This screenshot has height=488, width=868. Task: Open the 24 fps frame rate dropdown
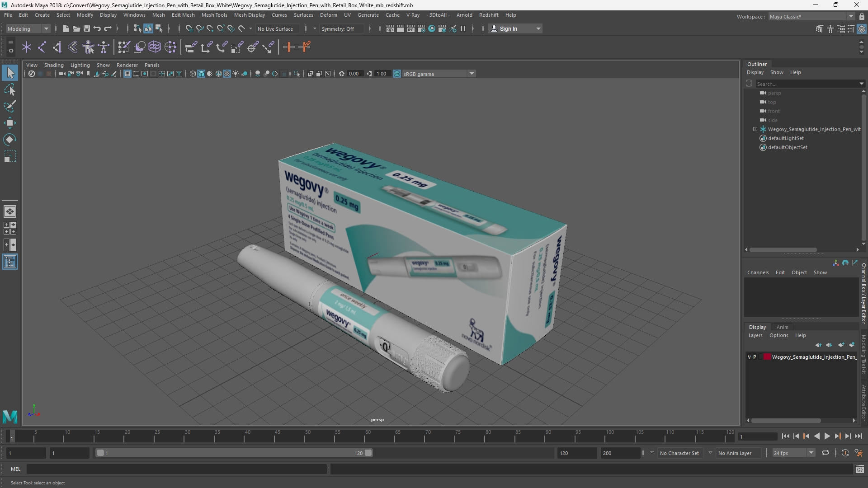(793, 453)
